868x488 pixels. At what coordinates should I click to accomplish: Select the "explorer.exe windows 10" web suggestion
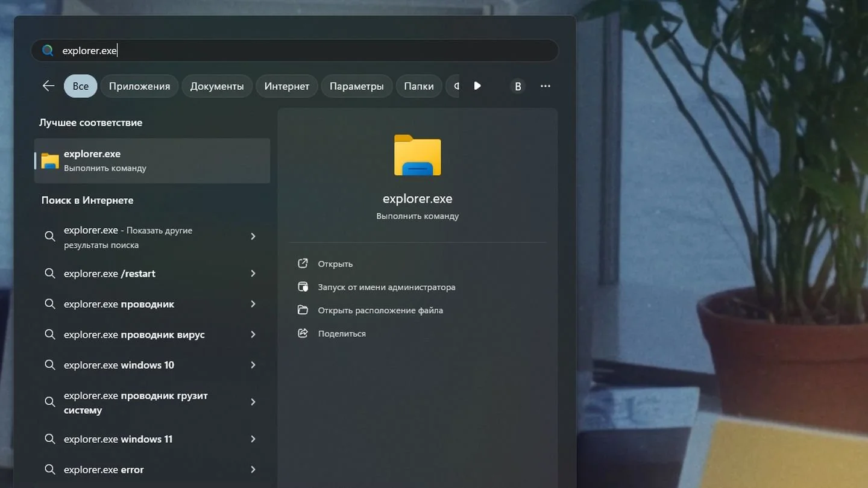pyautogui.click(x=152, y=365)
